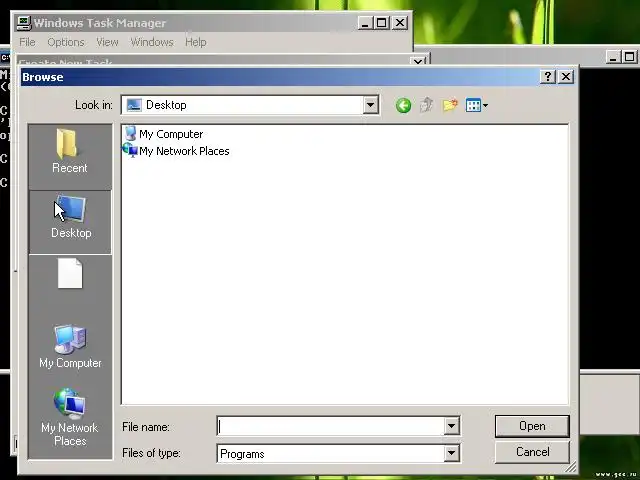Maximize the command prompt window behind
Screen dimensions: 640x480
630,56
